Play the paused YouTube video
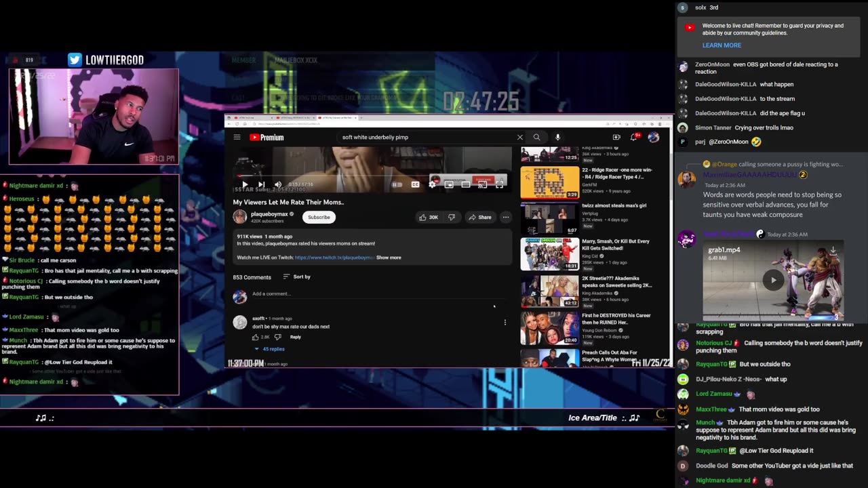Viewport: 868px width, 488px height. [245, 184]
